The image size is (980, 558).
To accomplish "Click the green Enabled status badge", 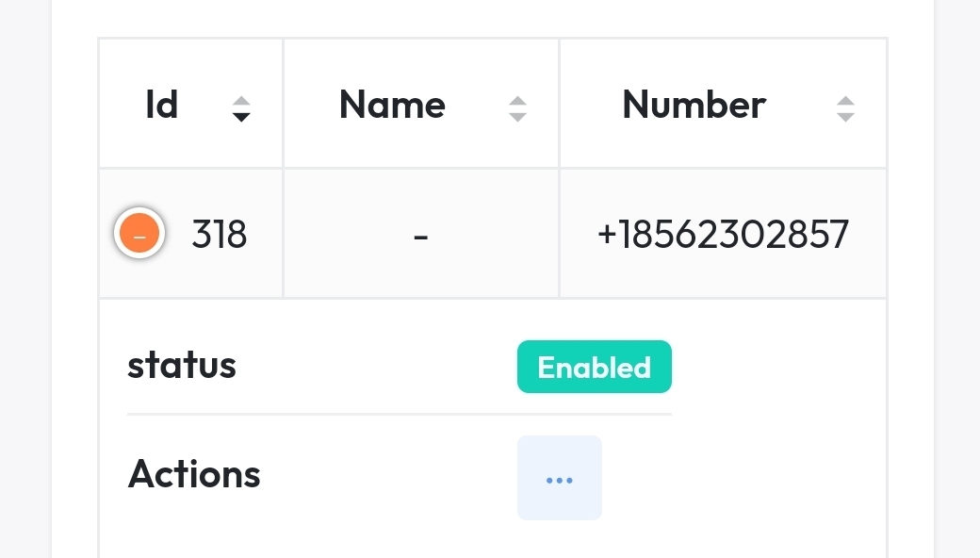I will [x=595, y=367].
